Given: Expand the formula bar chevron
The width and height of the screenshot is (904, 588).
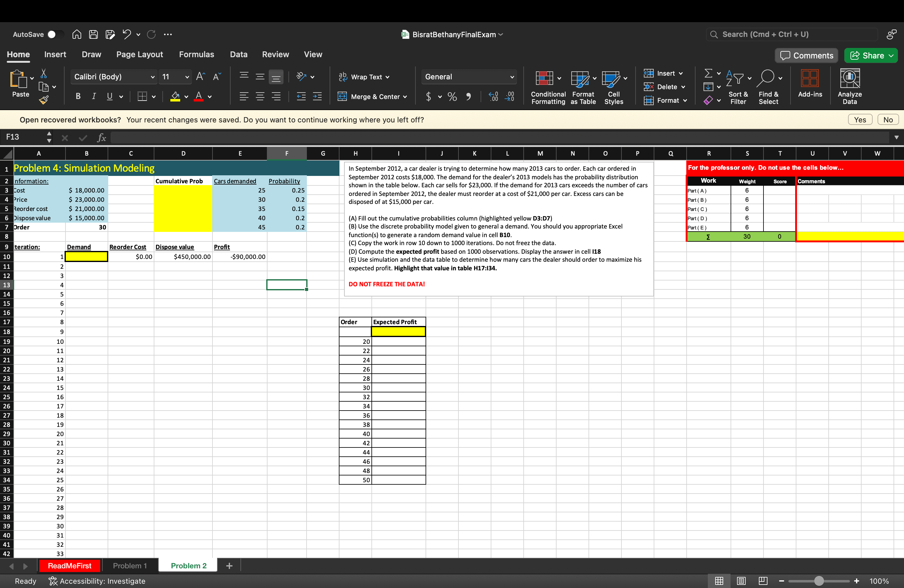Looking at the screenshot, I should (x=896, y=137).
